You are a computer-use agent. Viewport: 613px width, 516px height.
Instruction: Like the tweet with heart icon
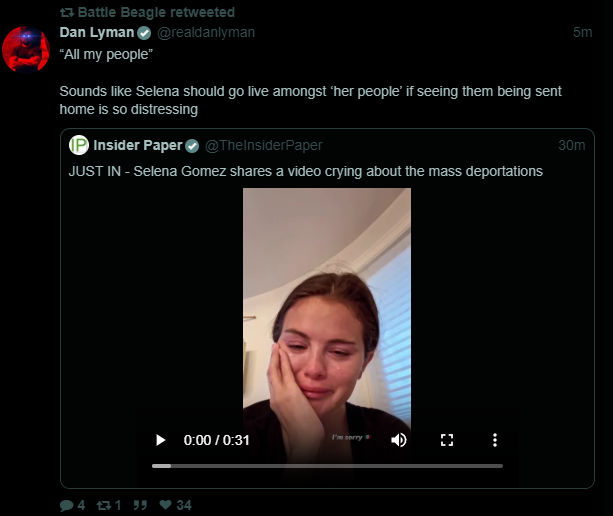[x=165, y=505]
